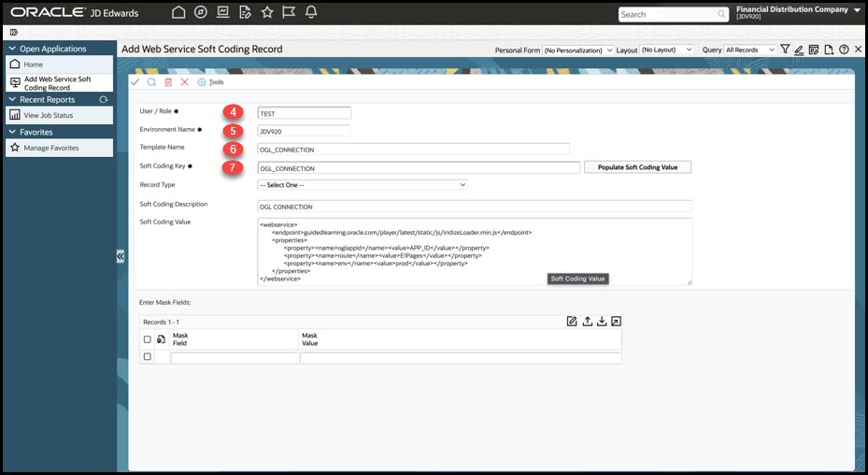Screen dimensions: 868x475
Task: Open the Run Reports document icon
Action: 245,12
